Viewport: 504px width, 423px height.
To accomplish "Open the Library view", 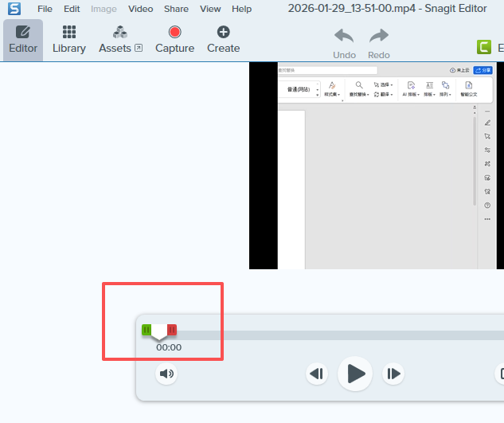I will (x=69, y=39).
